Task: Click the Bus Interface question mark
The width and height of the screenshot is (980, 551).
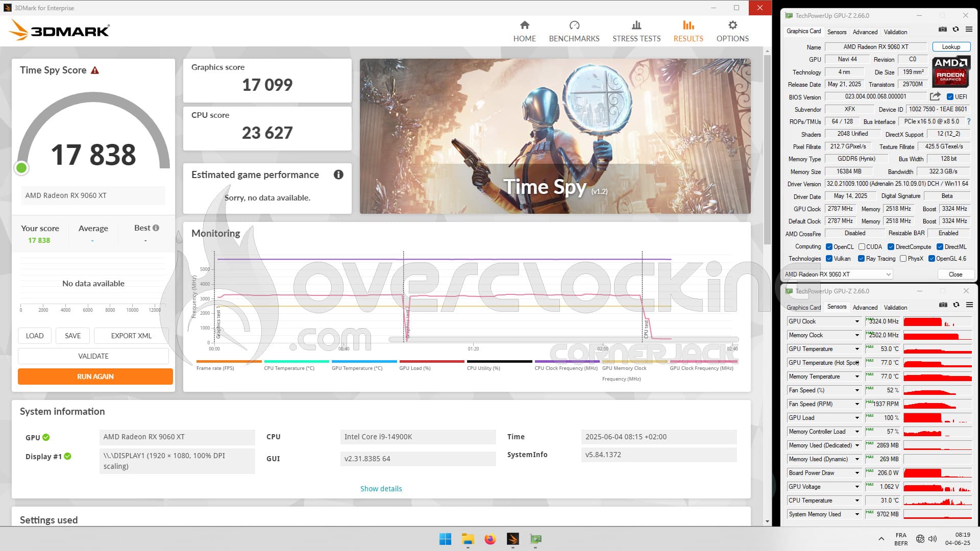Action: (969, 121)
